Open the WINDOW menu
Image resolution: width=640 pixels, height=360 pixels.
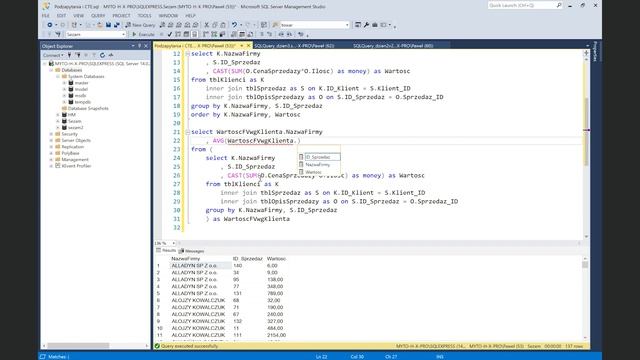tap(168, 16)
